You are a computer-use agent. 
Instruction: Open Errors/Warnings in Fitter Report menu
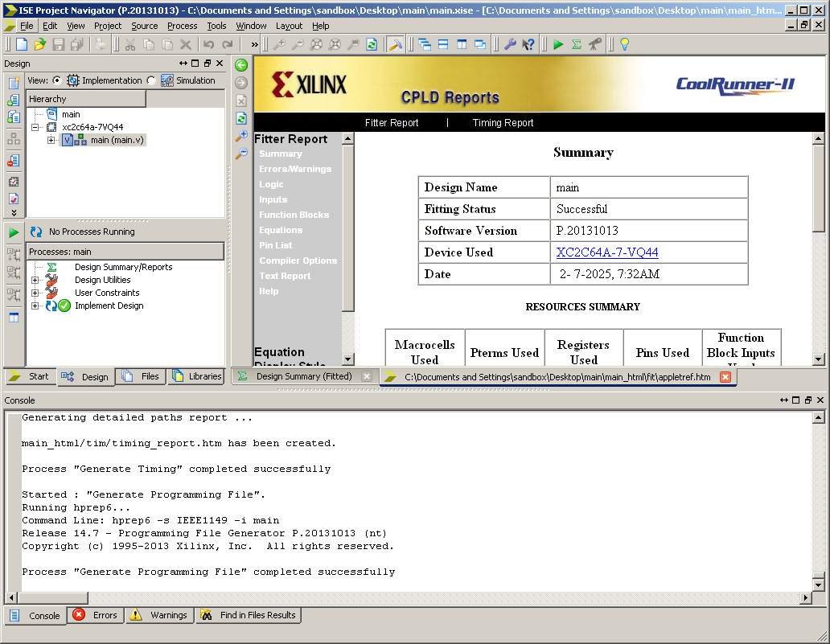click(295, 169)
